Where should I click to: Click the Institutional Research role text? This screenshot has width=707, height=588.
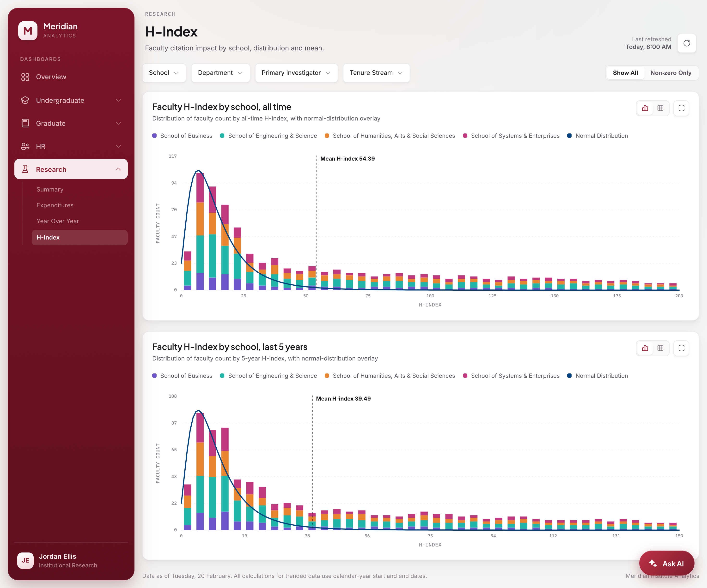click(x=68, y=565)
